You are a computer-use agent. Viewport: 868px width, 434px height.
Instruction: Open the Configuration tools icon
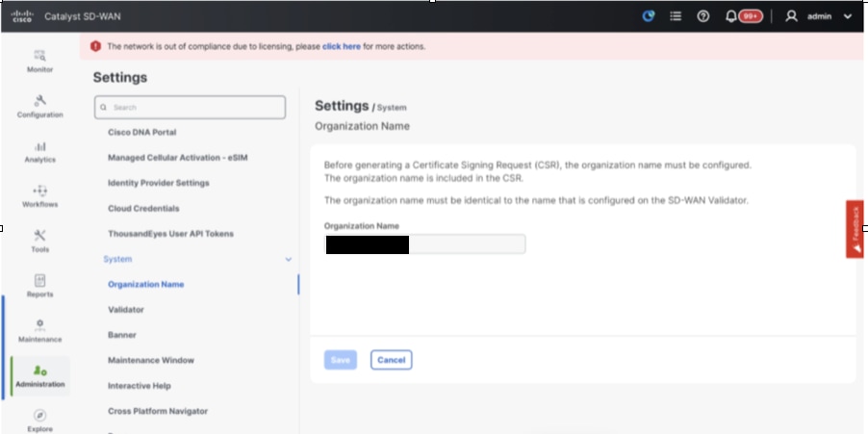[x=40, y=105]
